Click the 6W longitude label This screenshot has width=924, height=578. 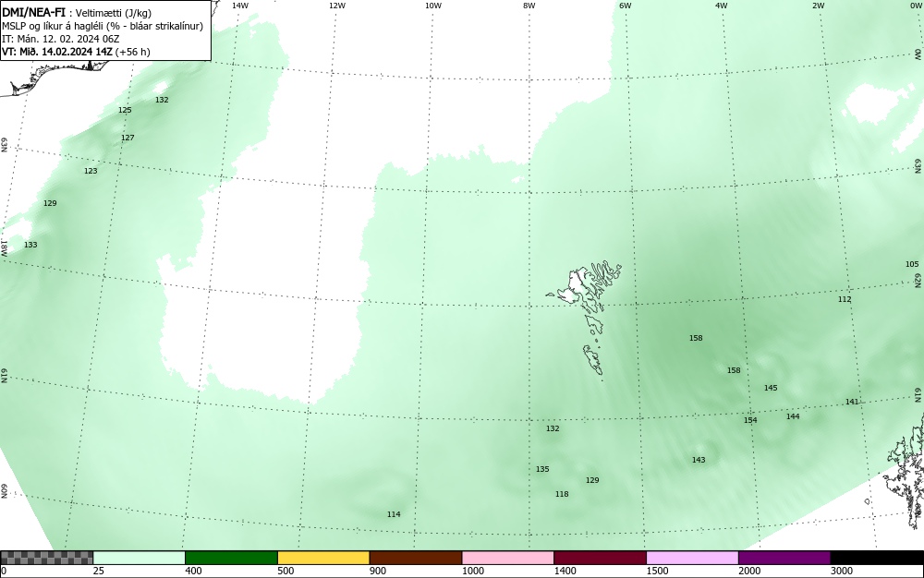[x=626, y=6]
